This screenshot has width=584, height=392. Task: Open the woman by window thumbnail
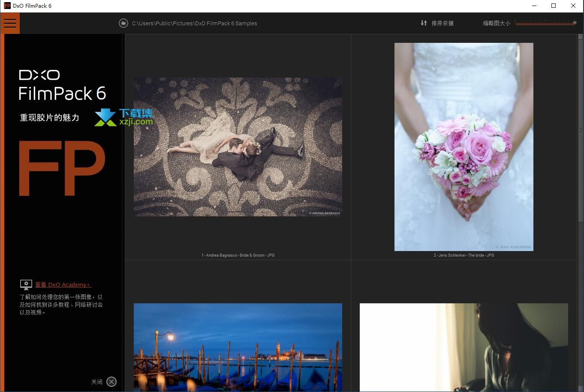tap(464, 347)
